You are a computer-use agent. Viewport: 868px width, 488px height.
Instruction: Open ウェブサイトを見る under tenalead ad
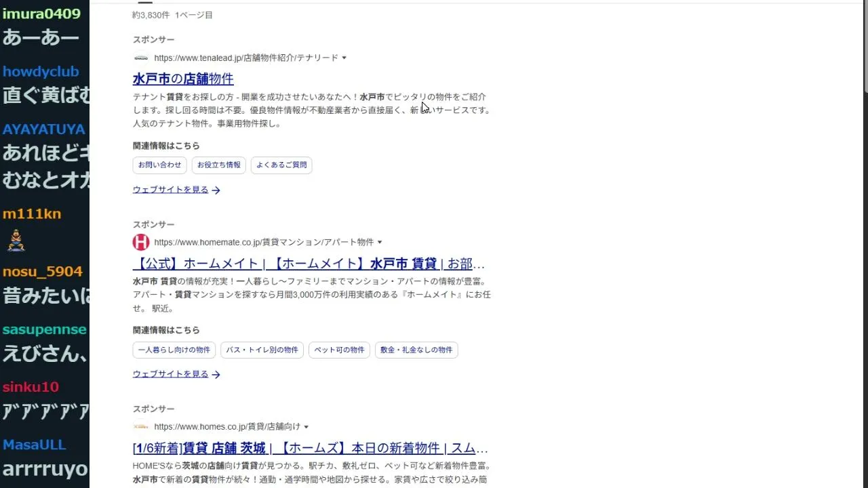tap(171, 190)
